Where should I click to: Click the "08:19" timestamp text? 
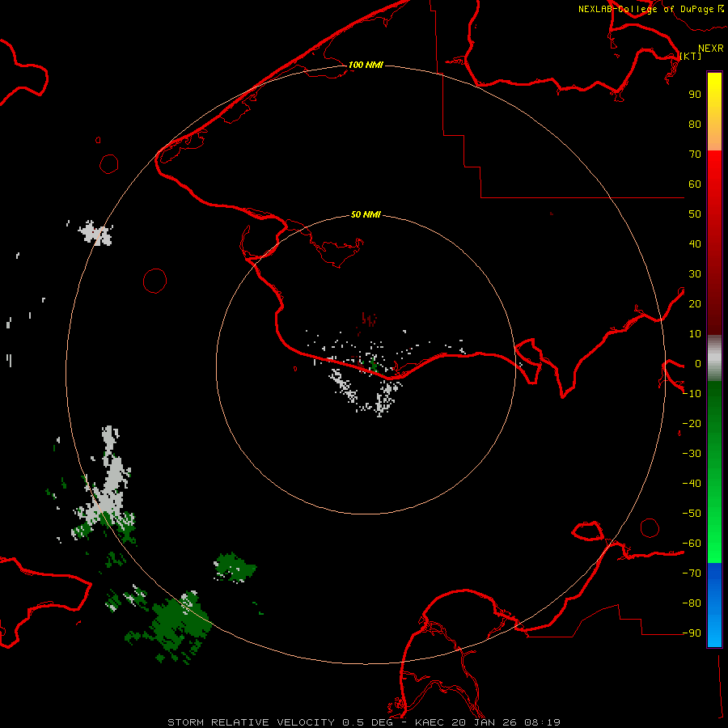click(542, 722)
